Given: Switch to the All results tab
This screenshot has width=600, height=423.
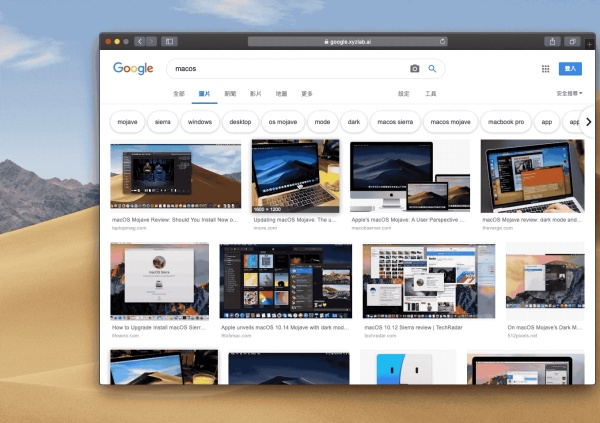Looking at the screenshot, I should (x=179, y=93).
